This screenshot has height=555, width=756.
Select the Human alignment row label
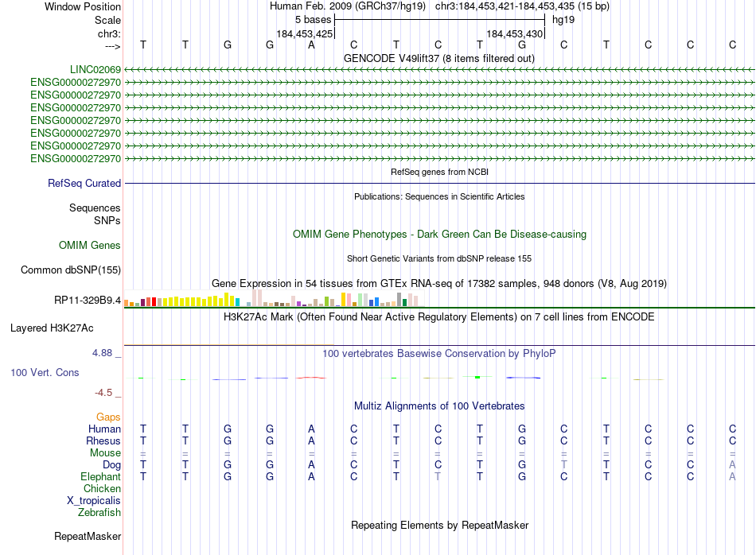point(104,429)
